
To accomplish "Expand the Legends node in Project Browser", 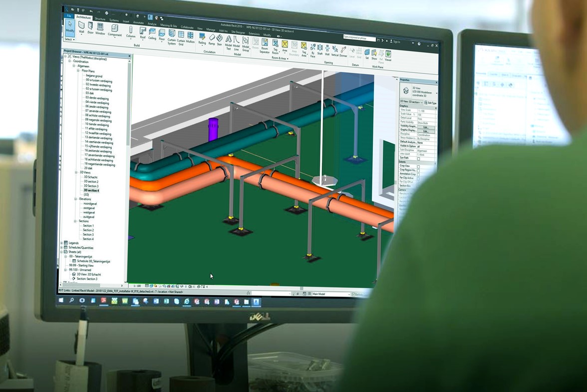I will tap(62, 243).
